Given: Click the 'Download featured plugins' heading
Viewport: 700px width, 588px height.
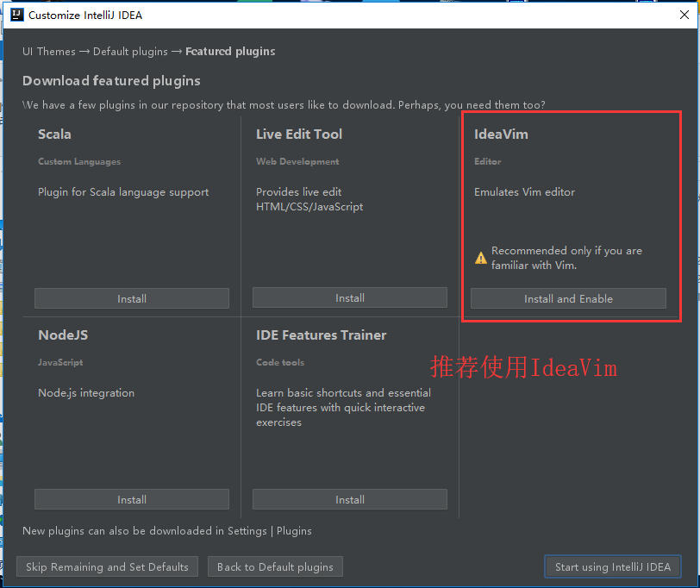Looking at the screenshot, I should coord(111,81).
